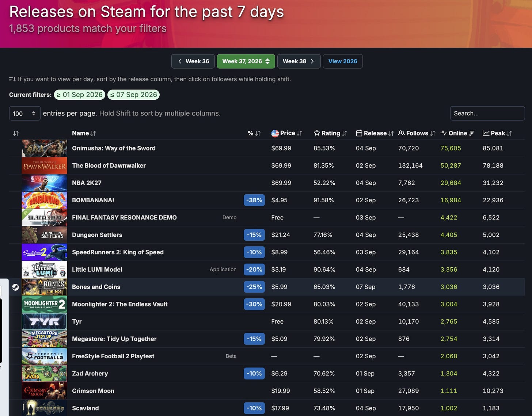Image resolution: width=532 pixels, height=416 pixels.
Task: Click the Application label on Little LUMI row
Action: point(223,270)
